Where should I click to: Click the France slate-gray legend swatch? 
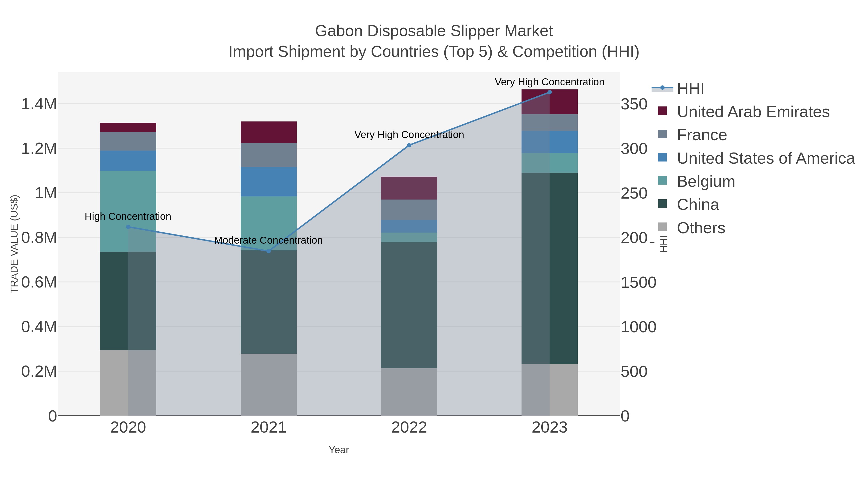tap(663, 134)
